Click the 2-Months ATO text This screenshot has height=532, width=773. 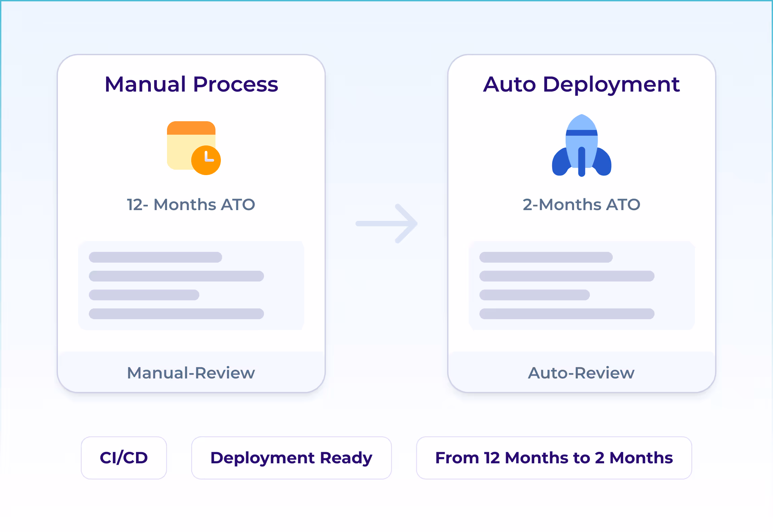[x=581, y=205]
